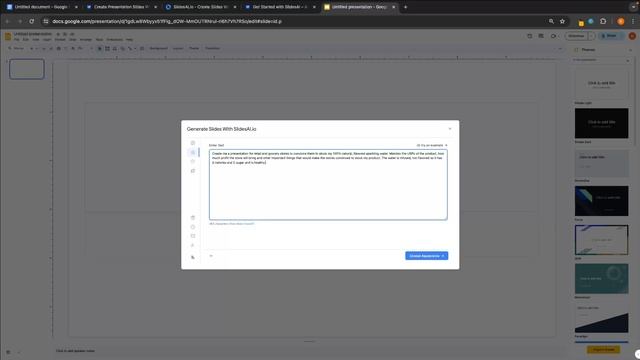640x360 pixels.
Task: Close the Generate Slides With SlidesAI.io dialog
Action: [450, 129]
